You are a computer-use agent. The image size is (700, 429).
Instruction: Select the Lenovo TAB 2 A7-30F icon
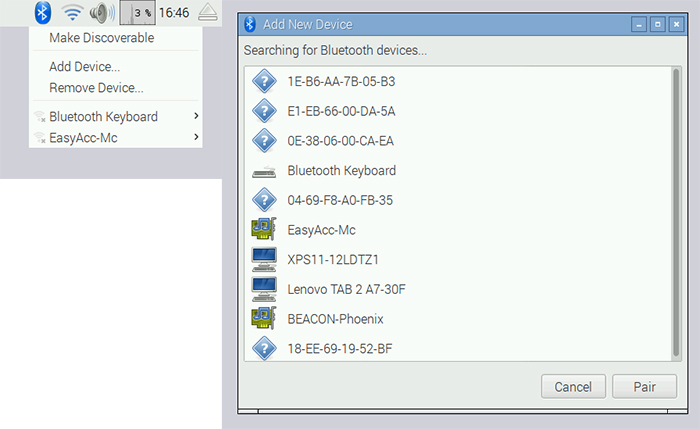(264, 290)
